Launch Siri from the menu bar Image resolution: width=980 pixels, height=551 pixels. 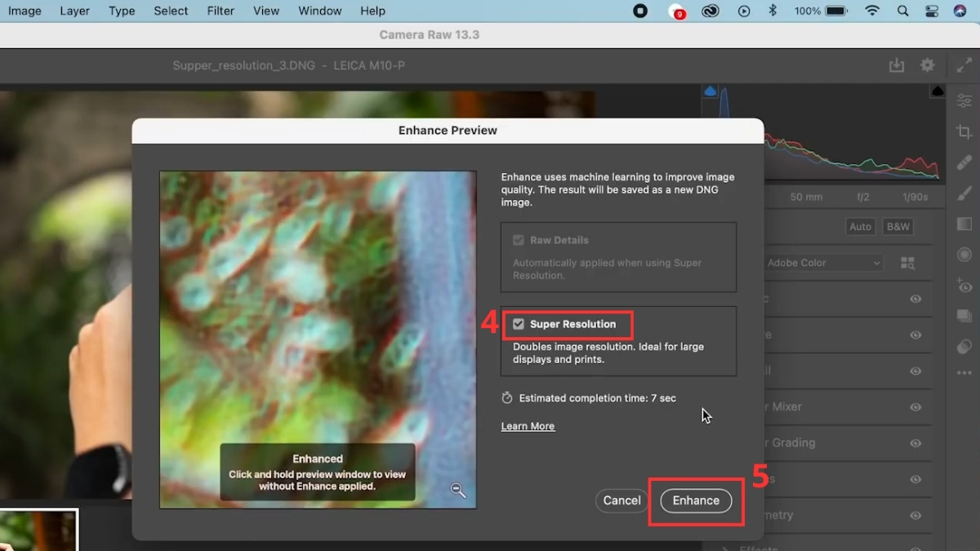point(960,11)
